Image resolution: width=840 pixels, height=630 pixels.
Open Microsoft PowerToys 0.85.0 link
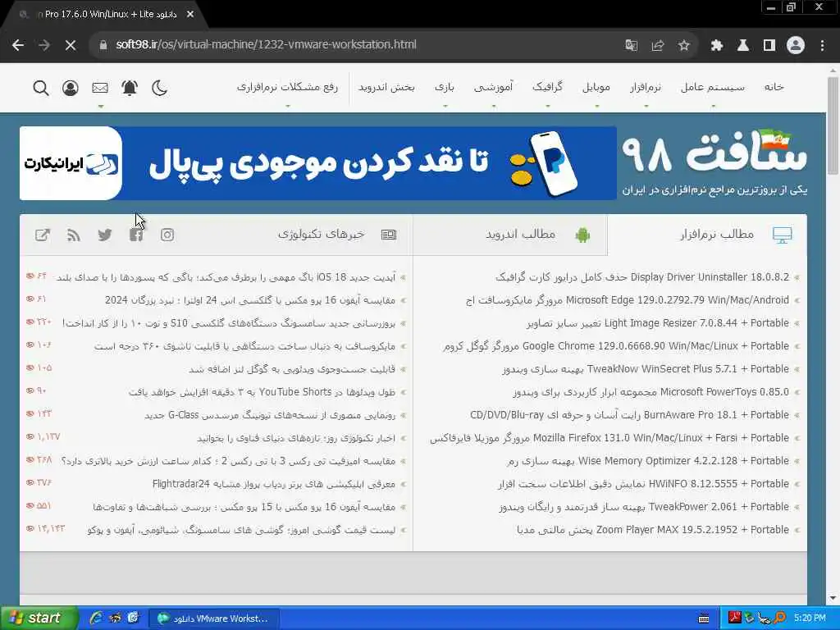pyautogui.click(x=651, y=392)
